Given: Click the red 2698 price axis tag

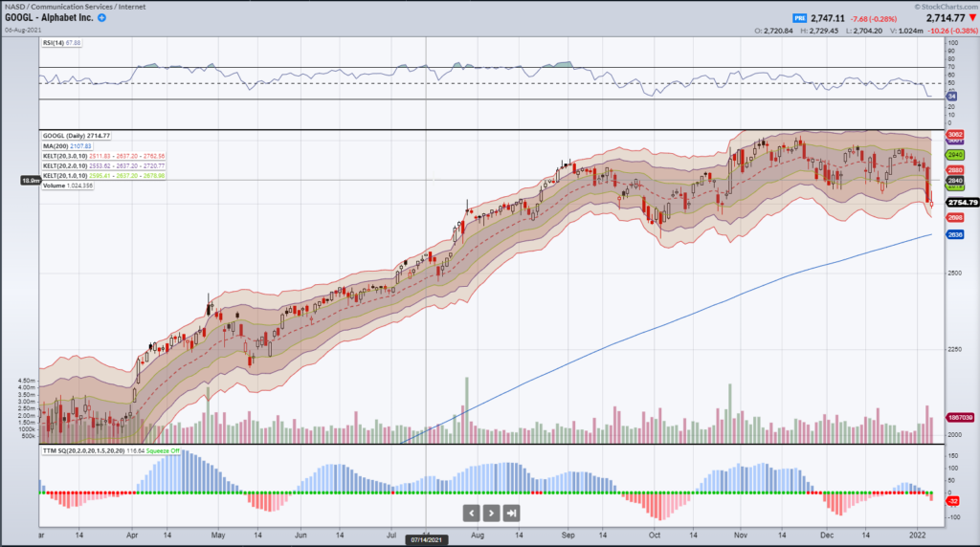Looking at the screenshot, I should [955, 217].
